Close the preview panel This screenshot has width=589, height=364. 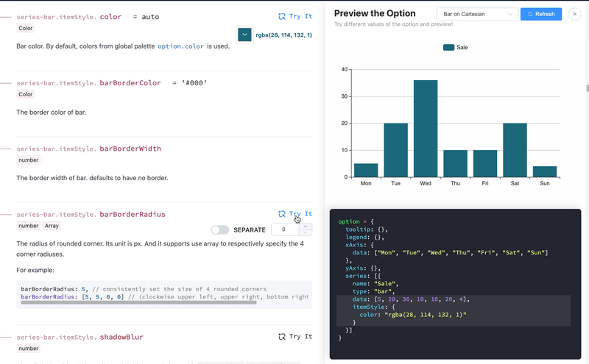click(575, 14)
